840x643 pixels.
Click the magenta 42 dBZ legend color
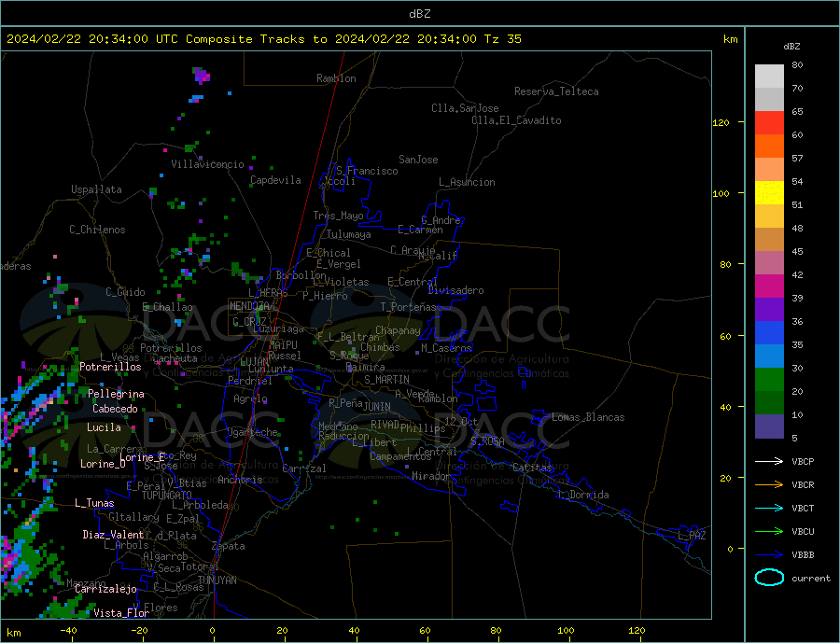(769, 287)
